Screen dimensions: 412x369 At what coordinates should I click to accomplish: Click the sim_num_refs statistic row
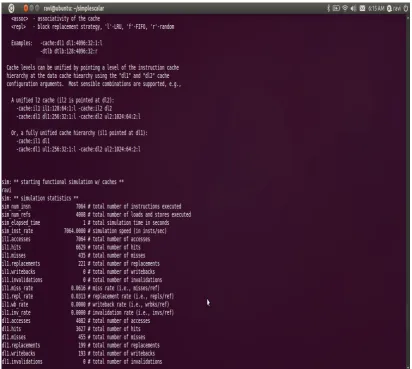[x=96, y=214]
